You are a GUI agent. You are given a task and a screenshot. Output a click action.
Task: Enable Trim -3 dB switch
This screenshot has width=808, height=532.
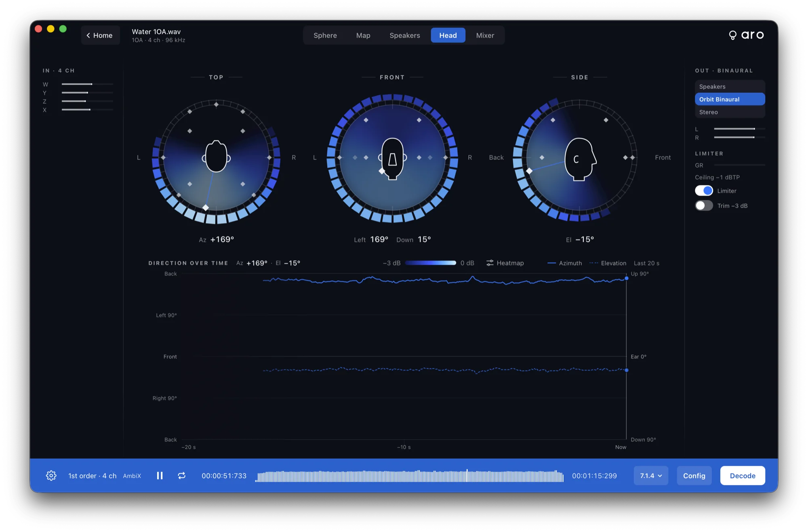pos(704,205)
